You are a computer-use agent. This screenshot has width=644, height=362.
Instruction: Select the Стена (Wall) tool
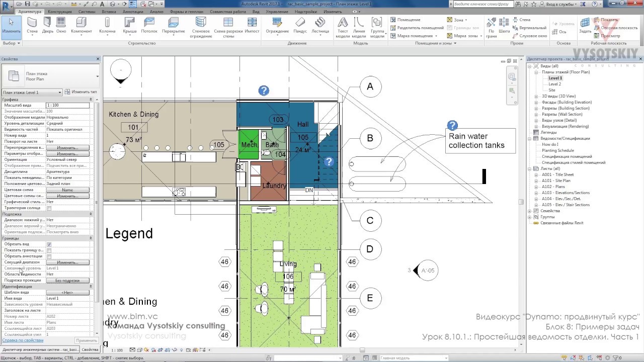coord(32,26)
